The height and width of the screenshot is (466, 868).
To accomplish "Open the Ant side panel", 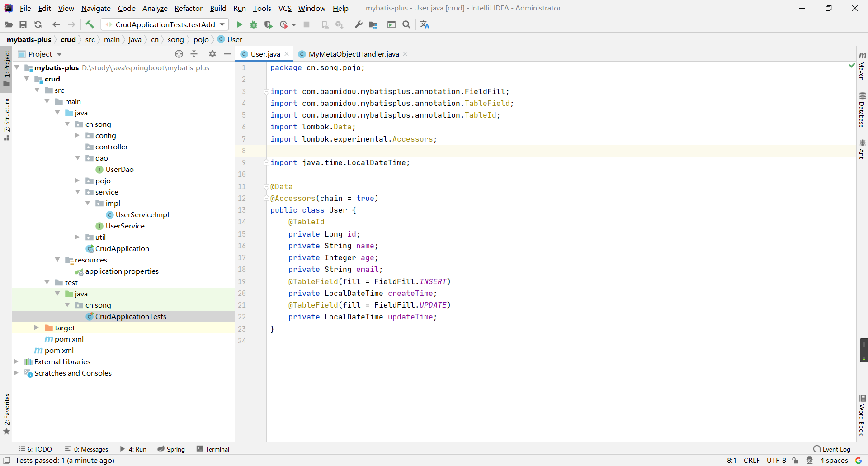I will (x=862, y=149).
